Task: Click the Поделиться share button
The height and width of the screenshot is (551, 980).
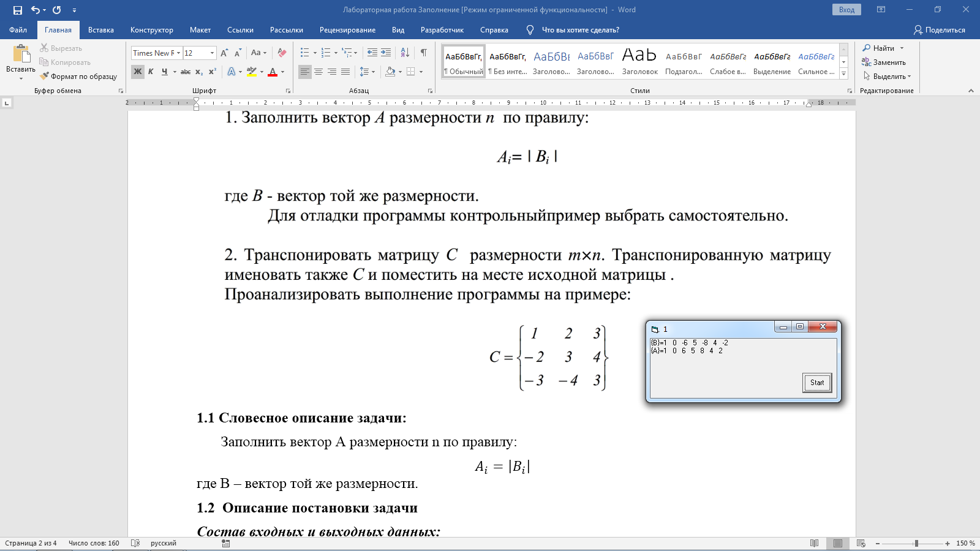Action: [x=939, y=30]
